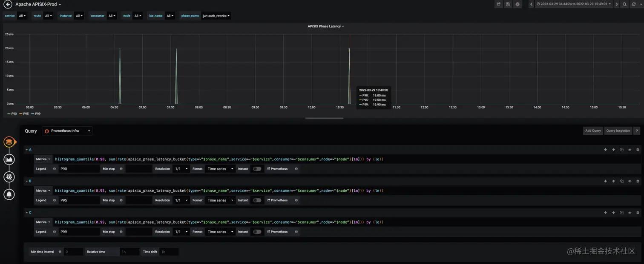
Task: Toggle Instant switch for query A
Action: pos(257,169)
